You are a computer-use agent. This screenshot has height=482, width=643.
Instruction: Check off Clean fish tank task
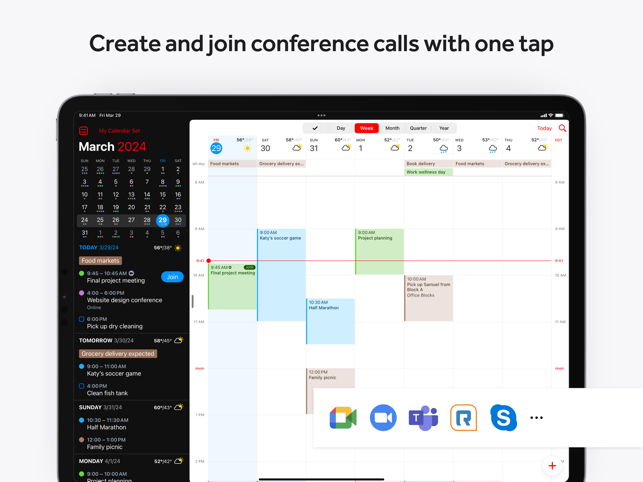pyautogui.click(x=81, y=386)
